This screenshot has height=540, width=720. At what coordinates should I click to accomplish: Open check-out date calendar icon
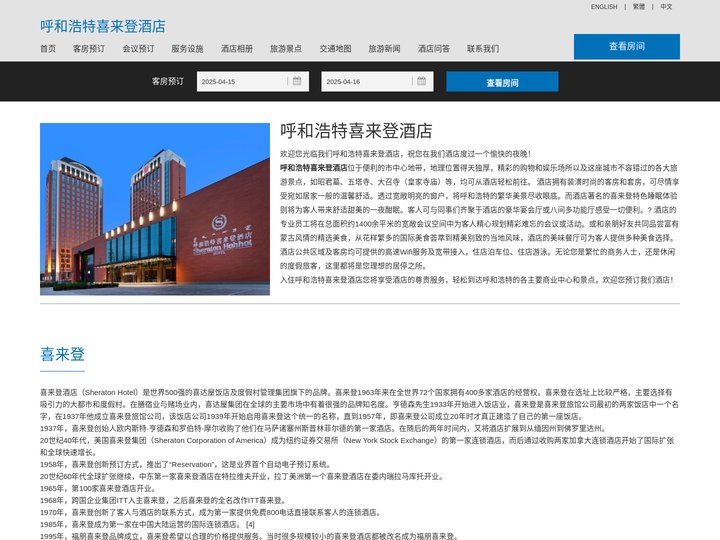(x=422, y=81)
